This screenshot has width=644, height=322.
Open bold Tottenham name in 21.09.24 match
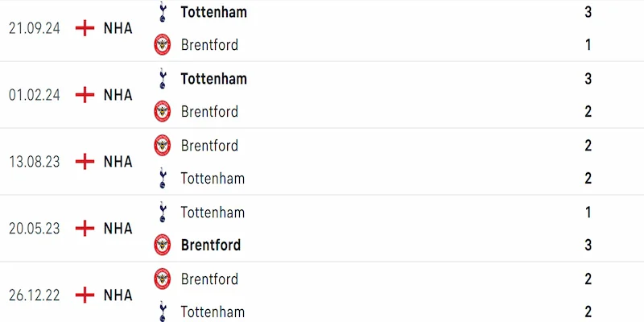pos(214,12)
